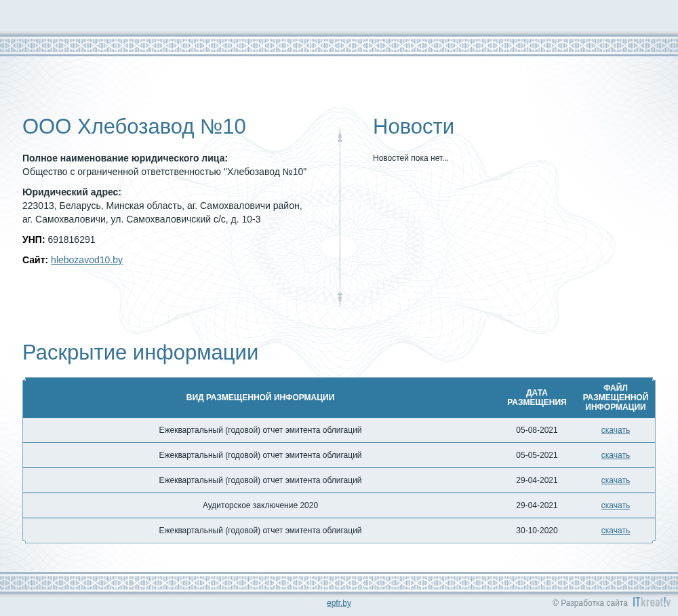Viewport: 678px width, 616px height.
Task: Open the hlebozavod10.by website link
Action: tap(87, 260)
